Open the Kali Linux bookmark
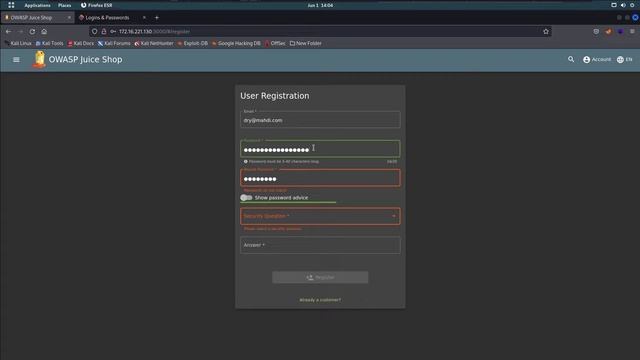Image resolution: width=640 pixels, height=360 pixels. coord(18,43)
